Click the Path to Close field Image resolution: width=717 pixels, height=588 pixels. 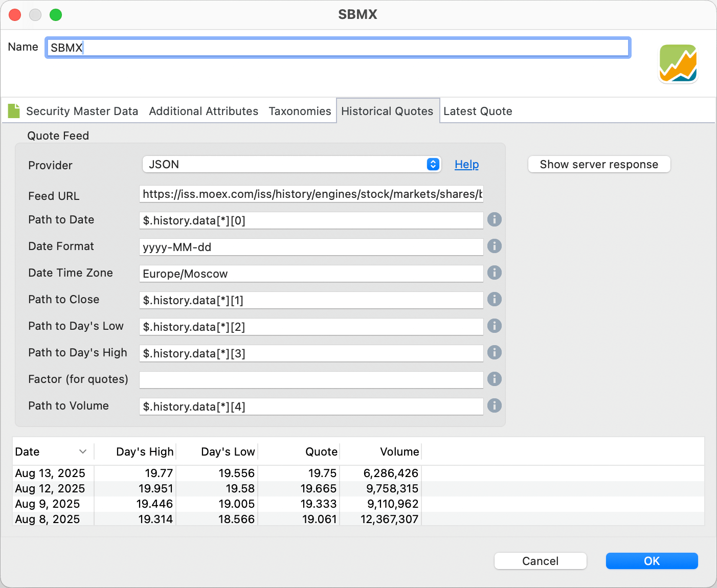point(311,300)
